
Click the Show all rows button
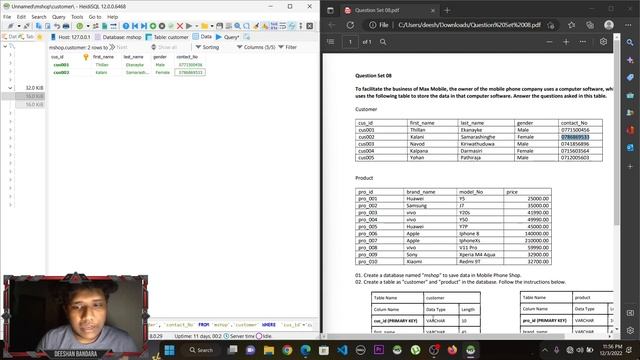[164, 47]
